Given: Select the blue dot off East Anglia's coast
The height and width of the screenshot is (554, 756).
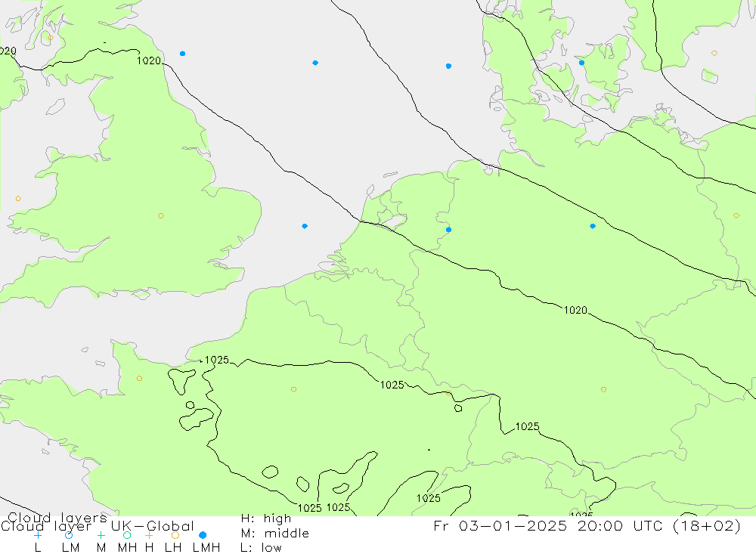Looking at the screenshot, I should coord(305,226).
